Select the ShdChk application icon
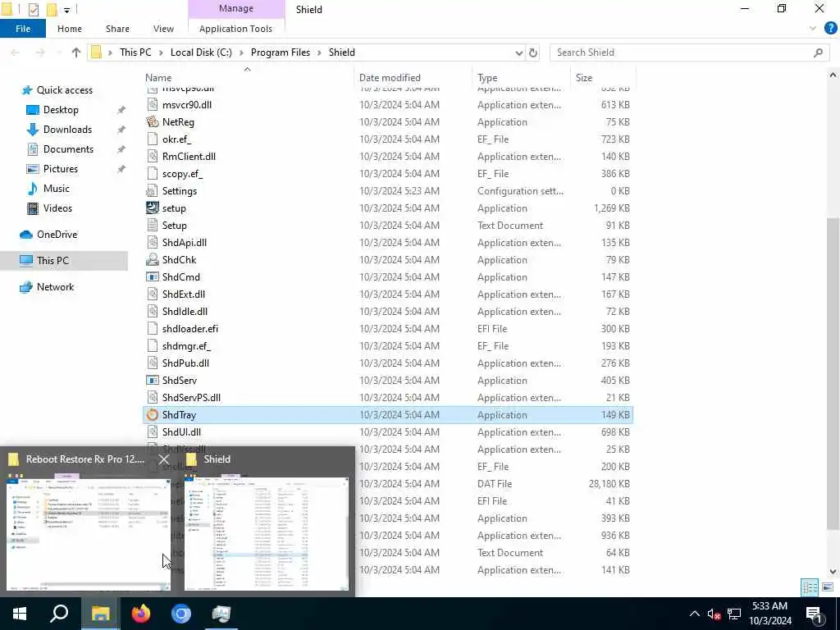This screenshot has width=840, height=630. click(x=153, y=259)
